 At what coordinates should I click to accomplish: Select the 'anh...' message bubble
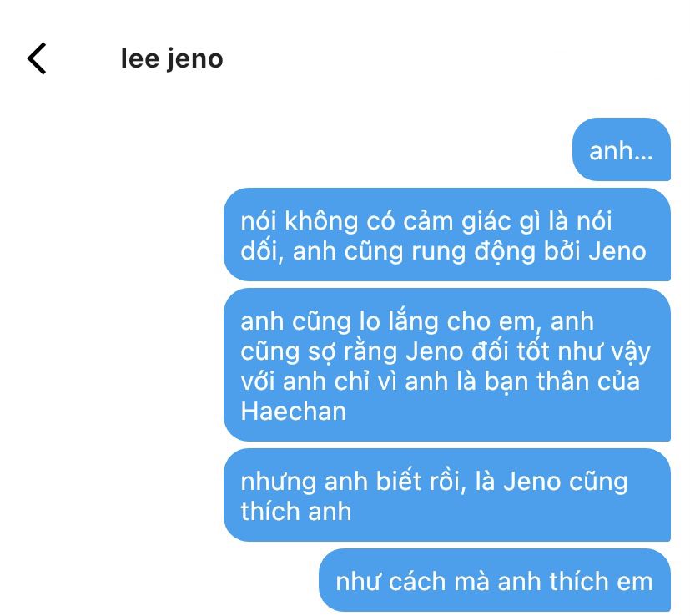tap(622, 149)
